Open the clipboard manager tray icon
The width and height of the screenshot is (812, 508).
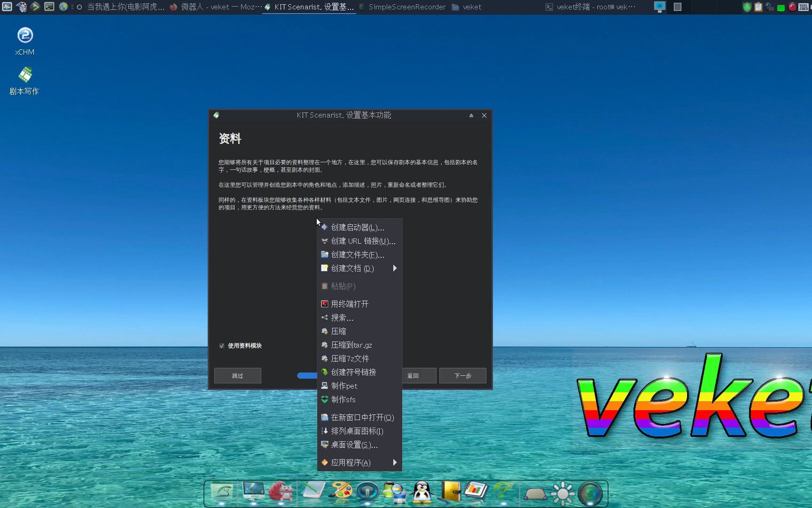(758, 7)
